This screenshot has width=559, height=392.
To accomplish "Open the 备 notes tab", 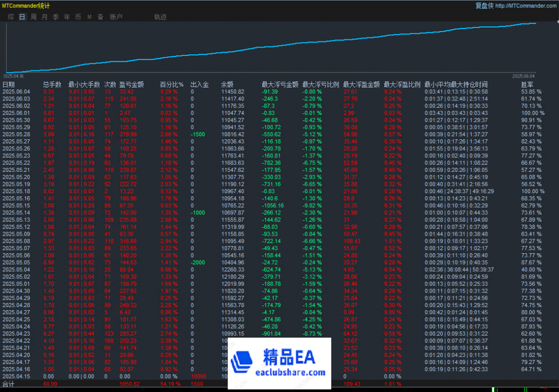I will 100,17.
